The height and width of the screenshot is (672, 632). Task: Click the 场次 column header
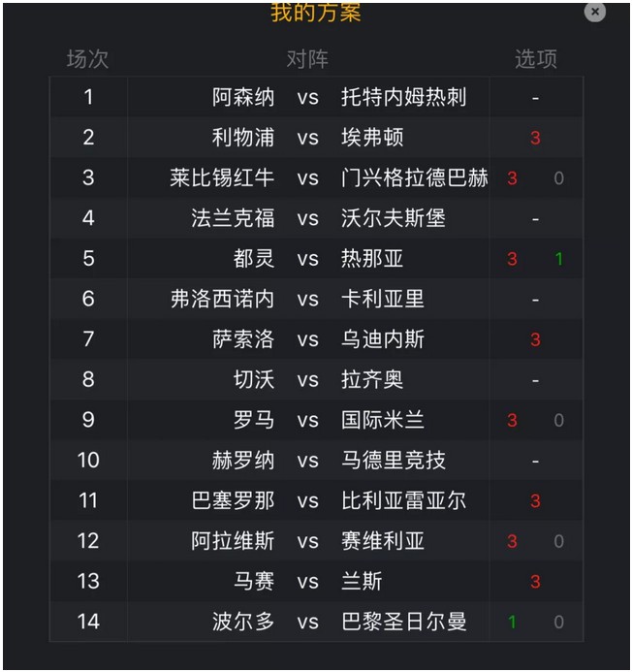click(87, 59)
